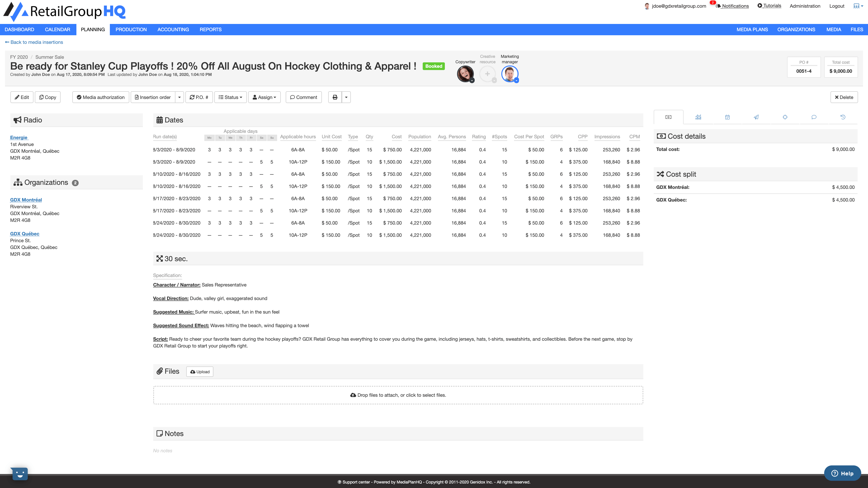The image size is (868, 488).
Task: Click the paper plane send icon tab
Action: [x=757, y=117]
